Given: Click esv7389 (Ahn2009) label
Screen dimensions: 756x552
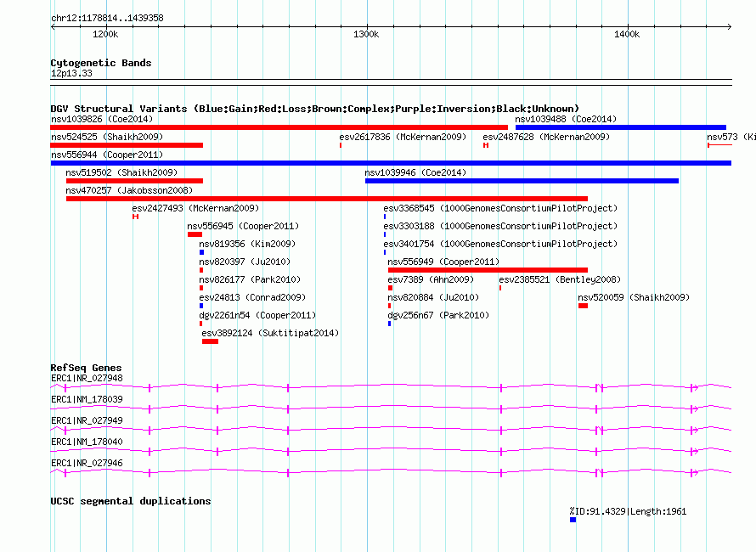Looking at the screenshot, I should coord(431,279).
